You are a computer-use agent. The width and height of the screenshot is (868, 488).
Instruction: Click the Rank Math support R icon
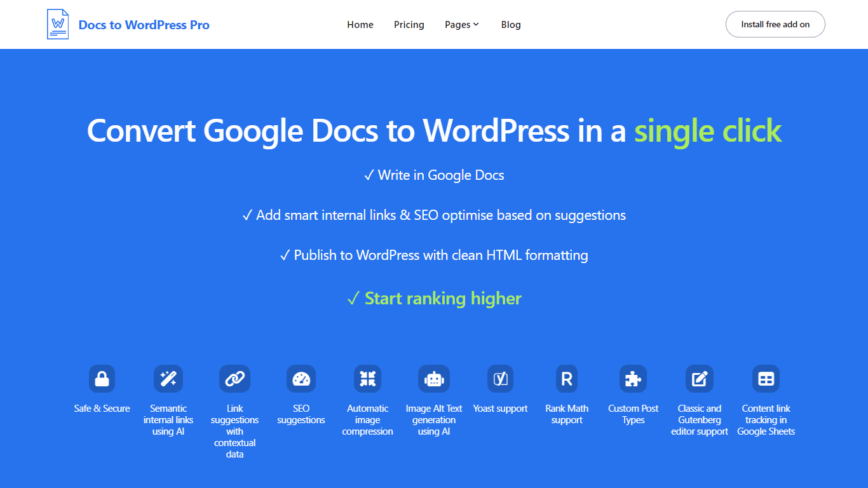point(567,379)
